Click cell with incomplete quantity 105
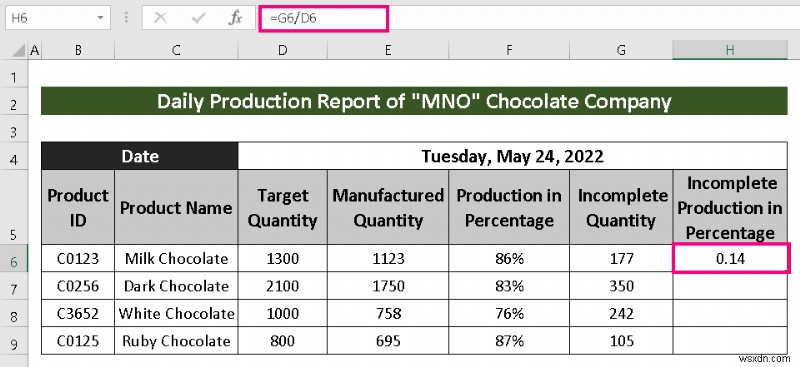The width and height of the screenshot is (800, 367). (621, 340)
